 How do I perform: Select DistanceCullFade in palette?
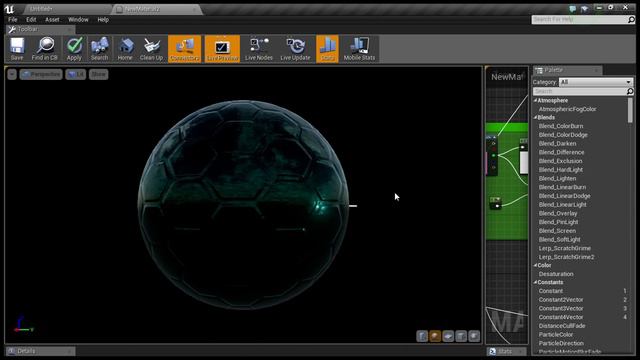562,326
